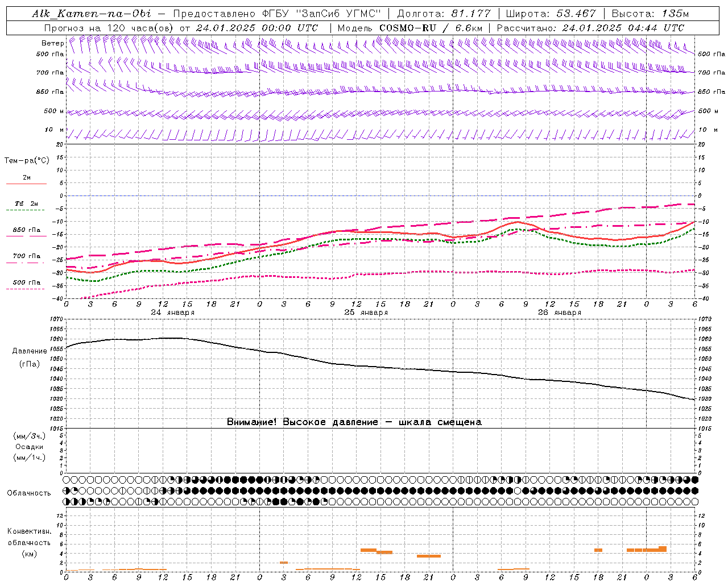Screen dimensions: 728x582
Task: Click the 500 м wind level label on left
Action: pos(54,111)
